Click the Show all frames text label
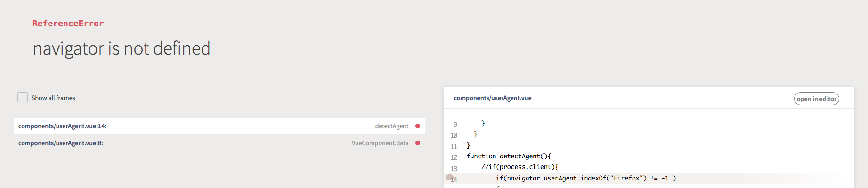The image size is (868, 188). click(53, 98)
